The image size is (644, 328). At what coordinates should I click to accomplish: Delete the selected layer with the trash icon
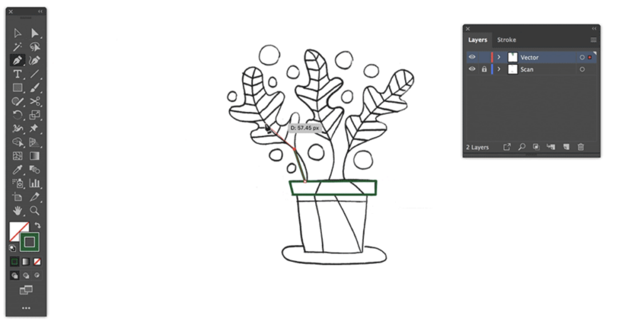coord(581,147)
